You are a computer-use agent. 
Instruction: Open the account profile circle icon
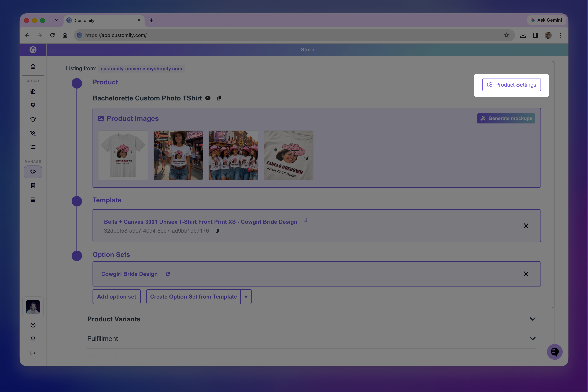(x=33, y=325)
